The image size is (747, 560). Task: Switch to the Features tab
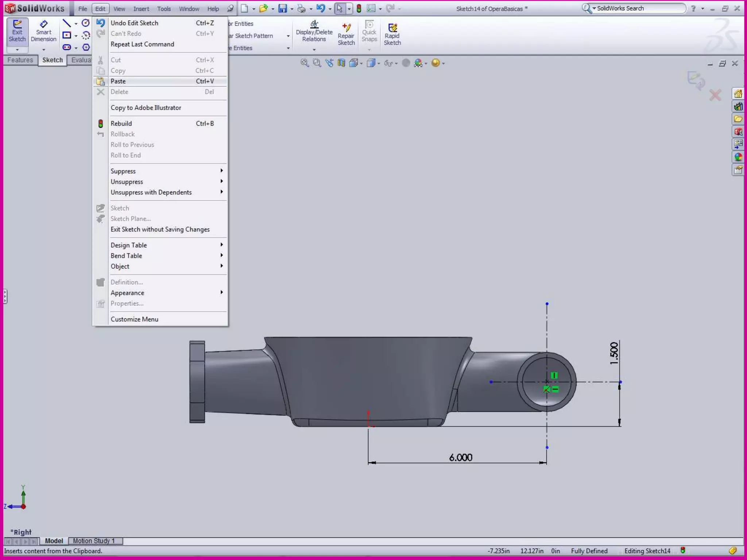point(20,60)
